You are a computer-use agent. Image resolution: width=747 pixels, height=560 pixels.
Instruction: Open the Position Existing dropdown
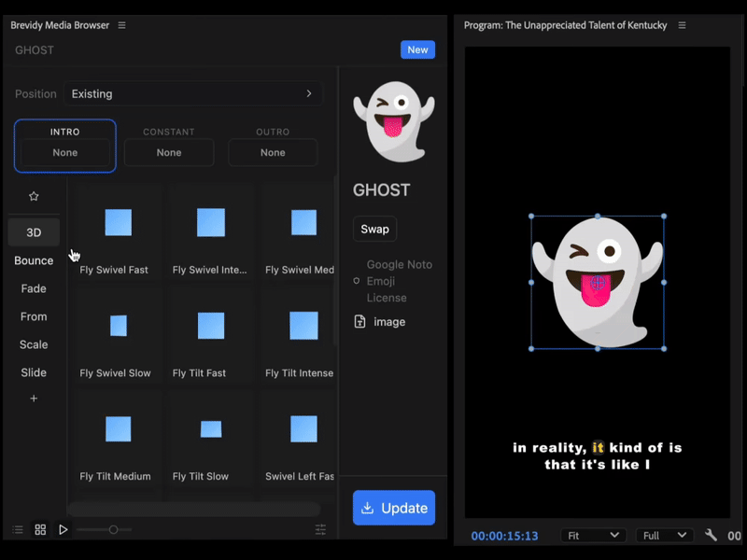[193, 94]
